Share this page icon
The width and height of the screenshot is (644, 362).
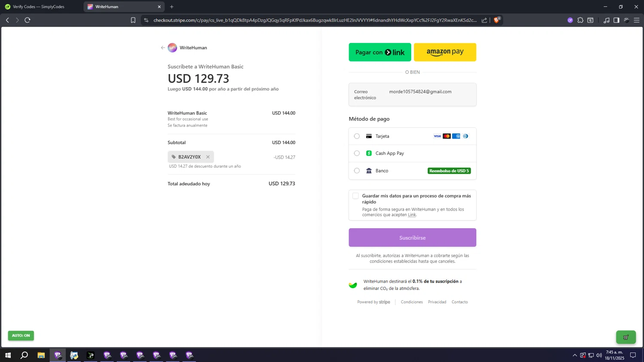click(484, 20)
